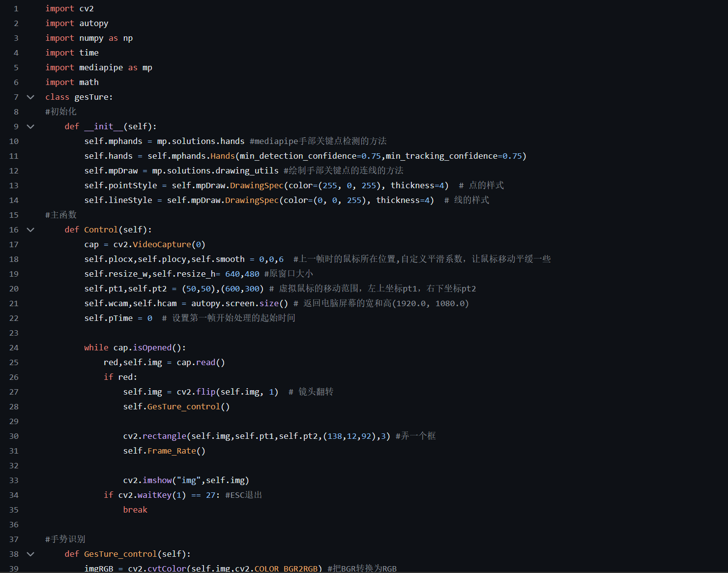
Task: Click 'while' keyword on line 24
Action: [x=96, y=347]
